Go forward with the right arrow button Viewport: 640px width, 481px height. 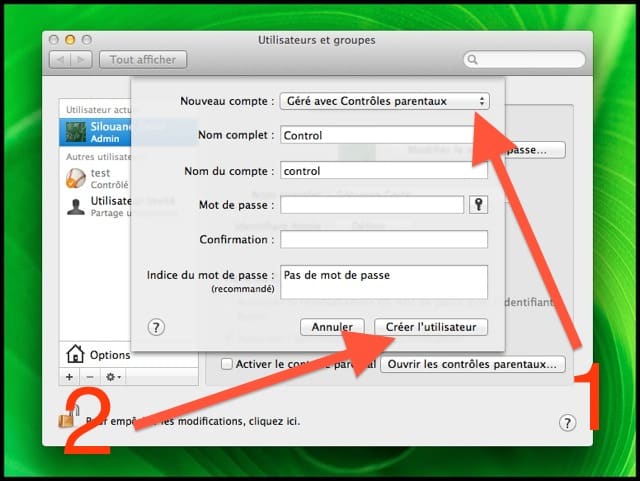(x=81, y=60)
